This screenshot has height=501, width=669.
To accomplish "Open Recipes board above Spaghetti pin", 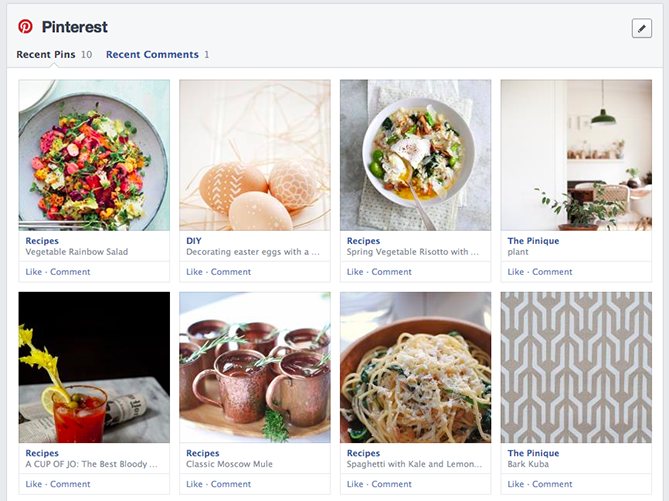I will [x=363, y=453].
